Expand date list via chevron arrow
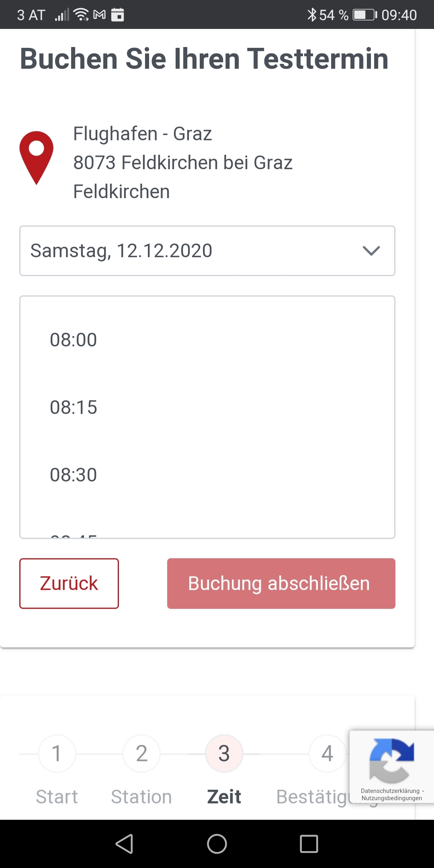This screenshot has width=434, height=868. click(371, 251)
